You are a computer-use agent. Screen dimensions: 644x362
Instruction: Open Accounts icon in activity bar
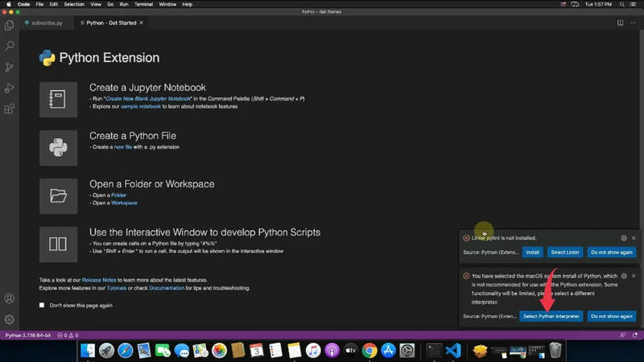pyautogui.click(x=10, y=298)
